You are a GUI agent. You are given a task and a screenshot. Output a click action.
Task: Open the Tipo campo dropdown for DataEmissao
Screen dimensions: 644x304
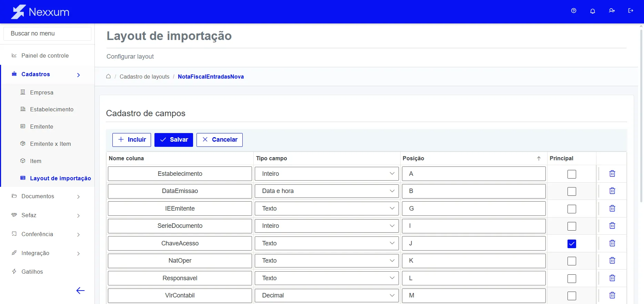pos(327,191)
